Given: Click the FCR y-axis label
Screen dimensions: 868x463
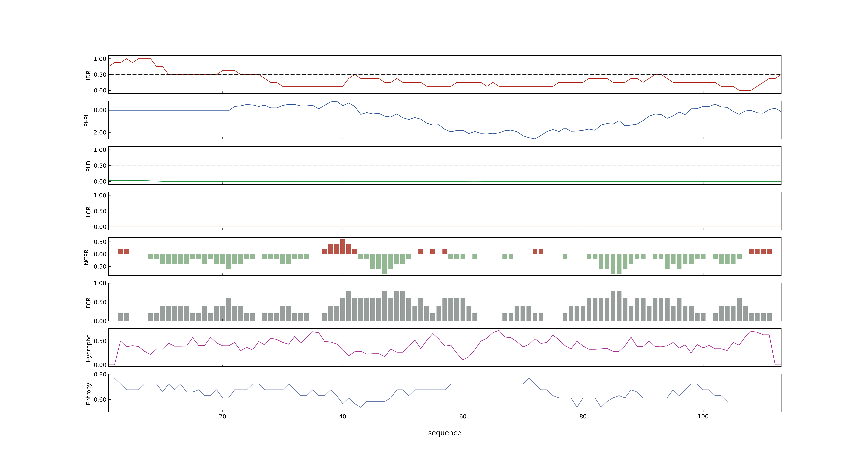Looking at the screenshot, I should [x=88, y=302].
